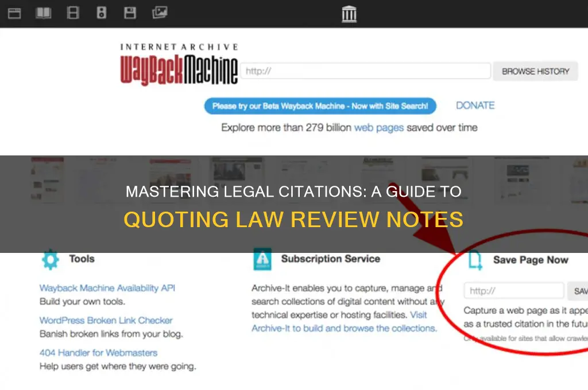The height and width of the screenshot is (390, 588).
Task: Click 'Help users get where they were going.'
Action: click(118, 366)
